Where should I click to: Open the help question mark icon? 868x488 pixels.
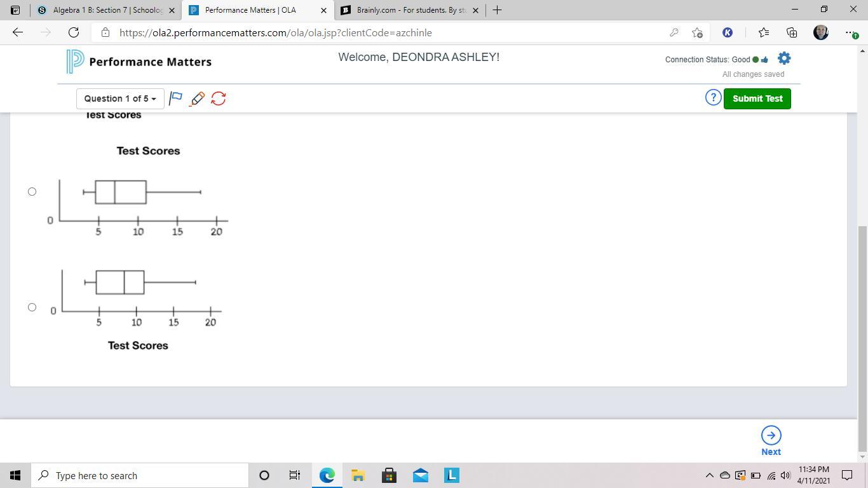pyautogui.click(x=713, y=98)
